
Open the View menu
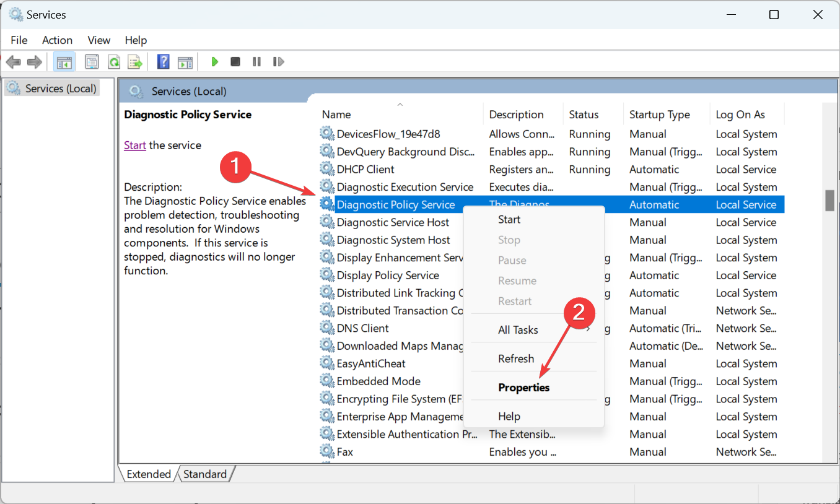point(99,40)
